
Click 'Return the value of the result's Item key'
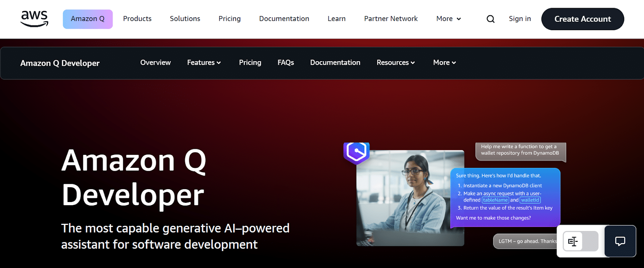tap(508, 208)
